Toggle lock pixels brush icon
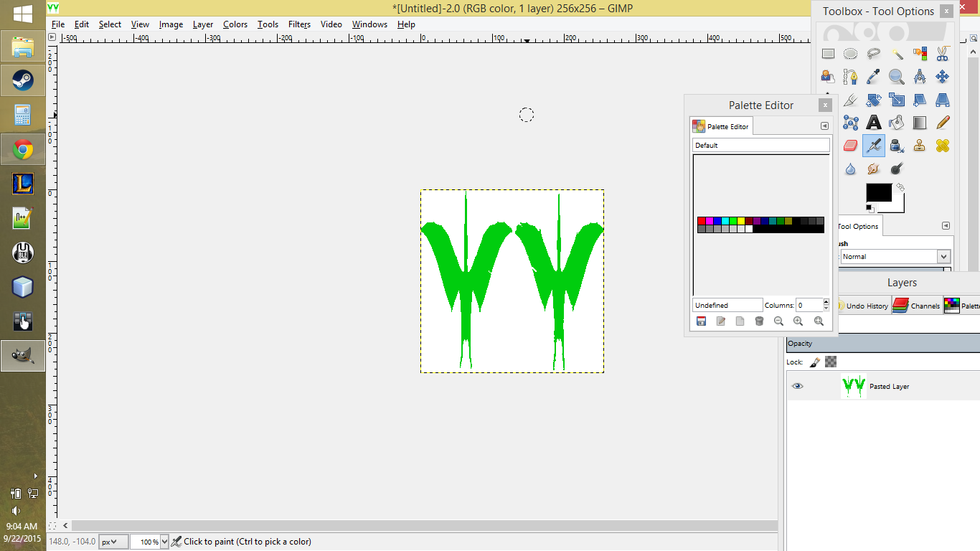 [x=815, y=362]
